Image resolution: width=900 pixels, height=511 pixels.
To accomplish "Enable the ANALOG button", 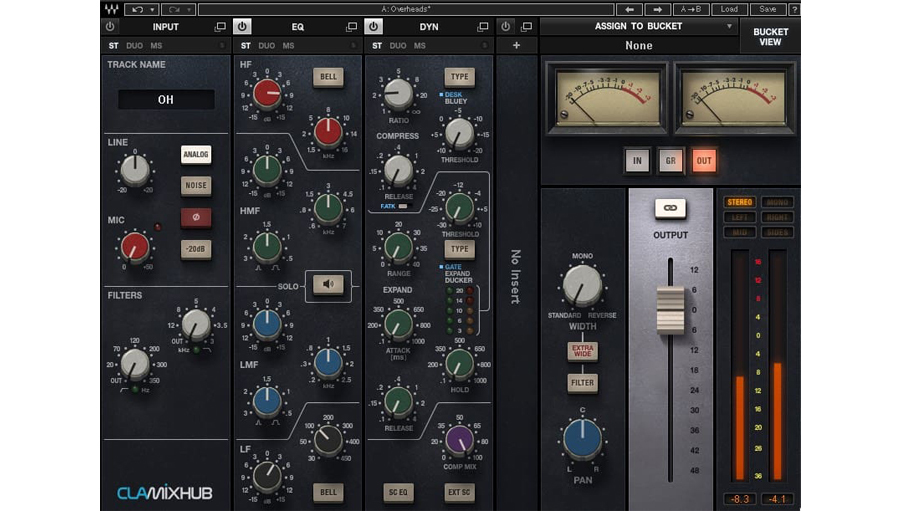I will (x=196, y=154).
